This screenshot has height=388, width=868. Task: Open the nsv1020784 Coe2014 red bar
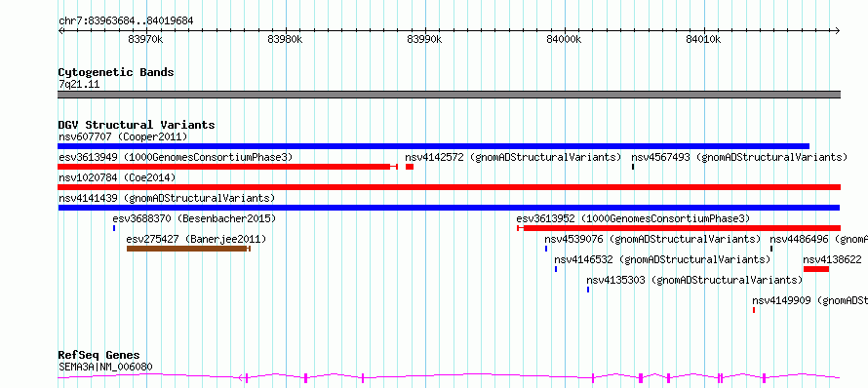(449, 187)
